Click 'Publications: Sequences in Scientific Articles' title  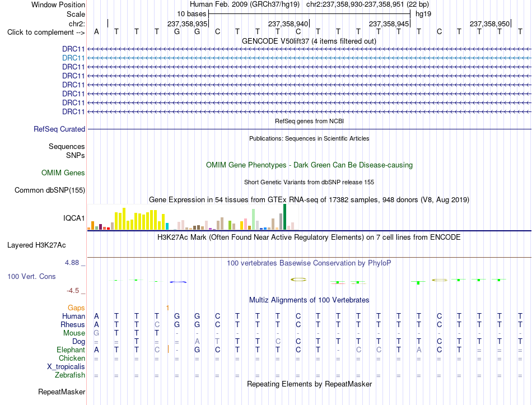[x=309, y=138]
